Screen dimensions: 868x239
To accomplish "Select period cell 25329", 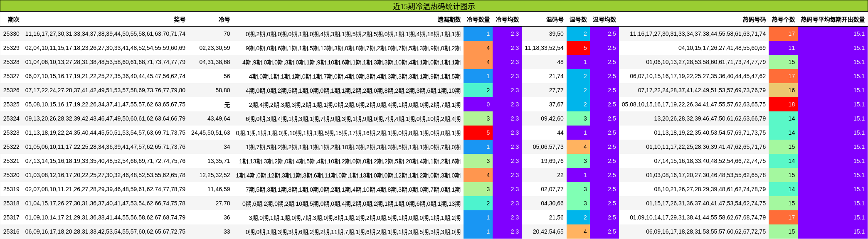I will pos(11,48).
